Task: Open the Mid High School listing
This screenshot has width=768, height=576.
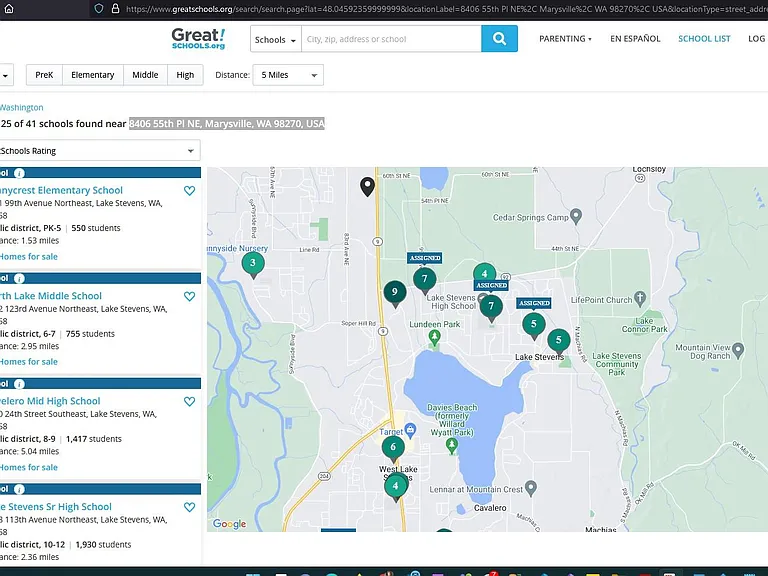Action: point(50,401)
